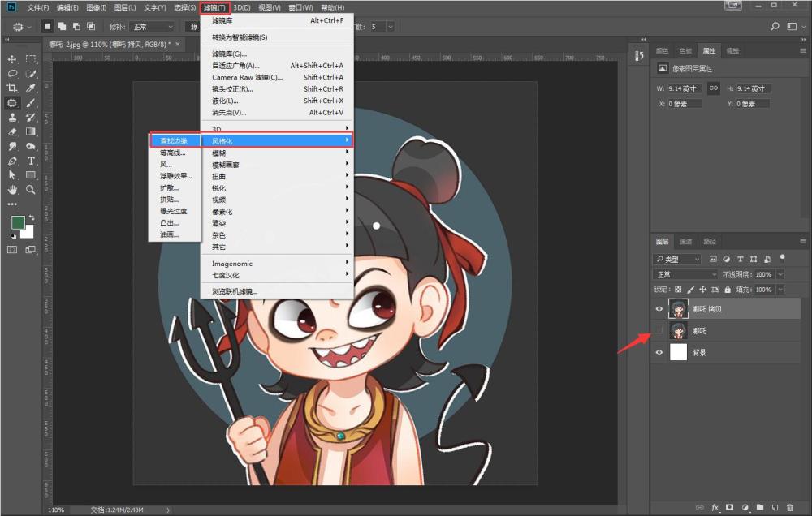Toggle lock position

point(702,290)
